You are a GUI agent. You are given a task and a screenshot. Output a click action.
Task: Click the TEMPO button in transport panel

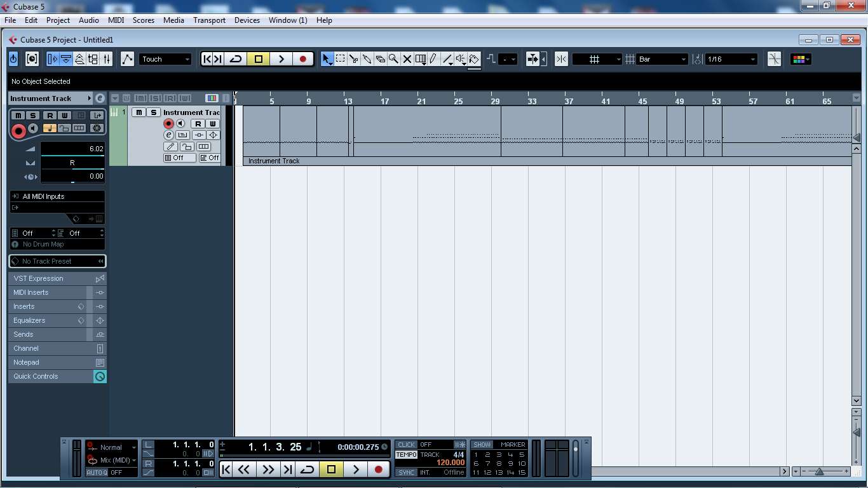coord(406,455)
